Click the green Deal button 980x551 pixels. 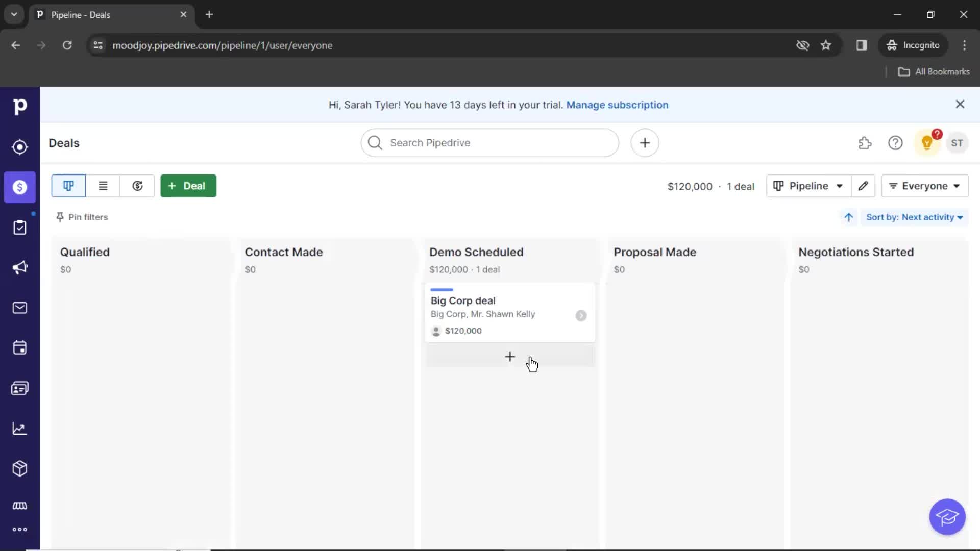point(188,186)
